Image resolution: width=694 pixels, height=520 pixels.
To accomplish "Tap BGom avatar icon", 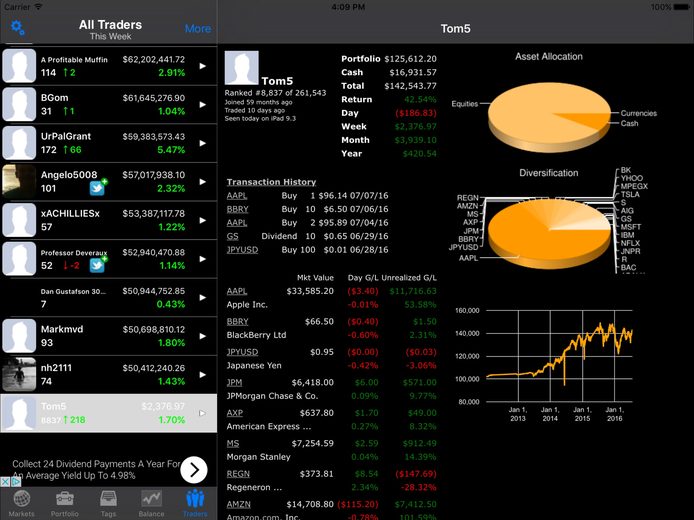I will click(x=19, y=104).
